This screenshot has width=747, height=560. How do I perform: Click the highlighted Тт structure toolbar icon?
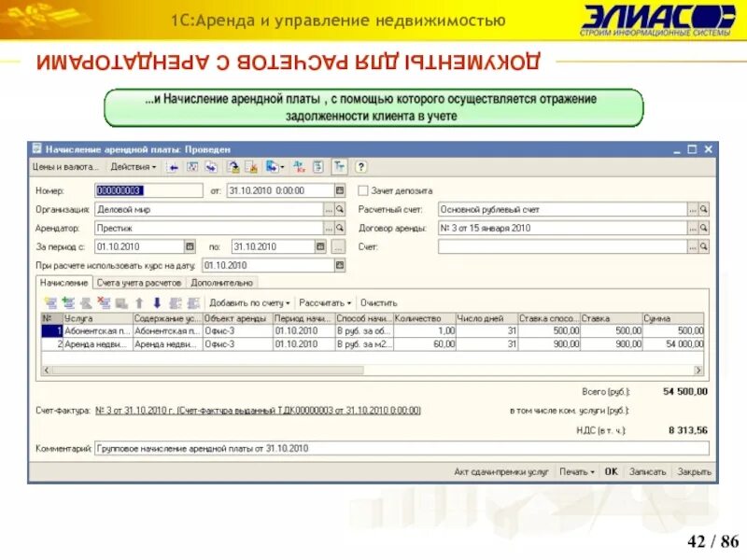[x=339, y=167]
